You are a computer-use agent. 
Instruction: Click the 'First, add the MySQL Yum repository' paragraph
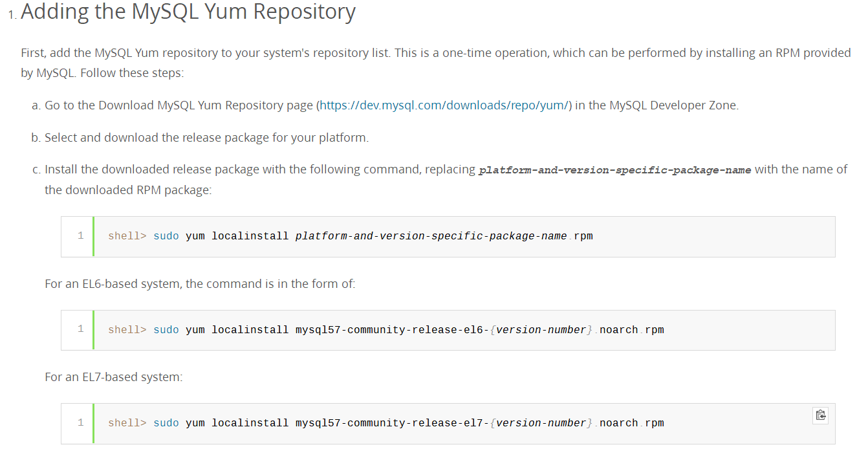click(x=436, y=63)
